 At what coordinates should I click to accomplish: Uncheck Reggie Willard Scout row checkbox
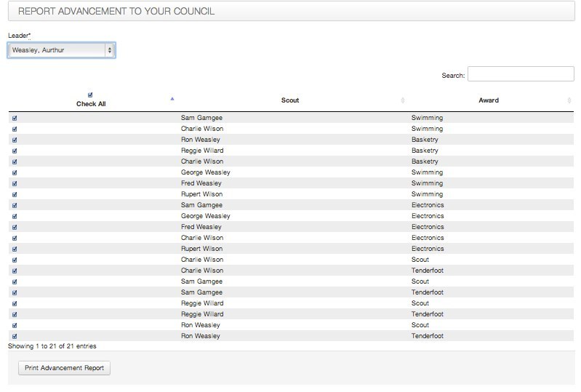point(15,303)
